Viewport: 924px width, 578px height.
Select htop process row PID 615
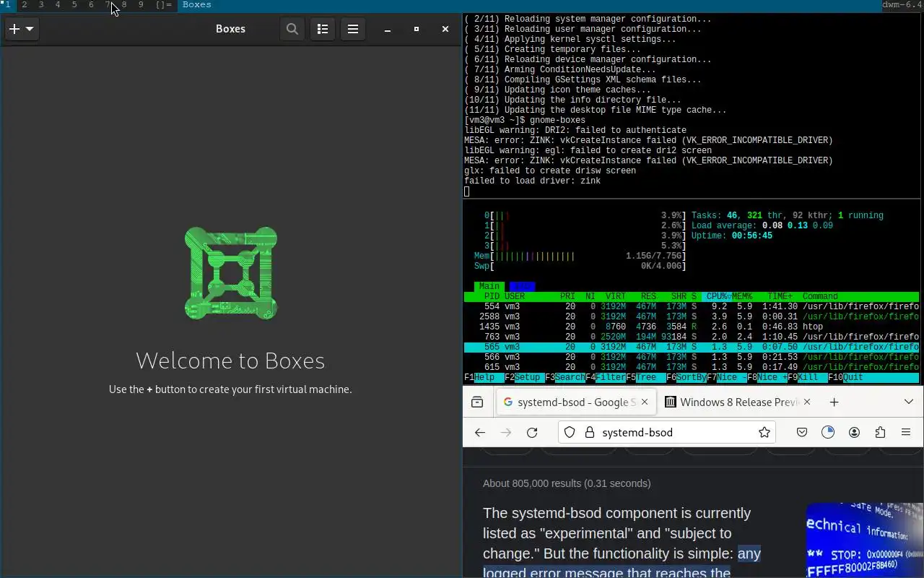coord(692,367)
